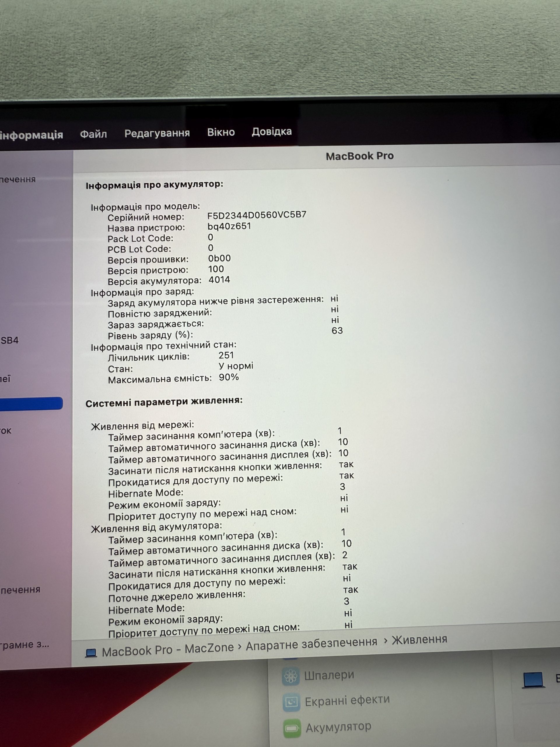Click the maximum capacity value 90%
560x747 pixels.
(x=229, y=377)
